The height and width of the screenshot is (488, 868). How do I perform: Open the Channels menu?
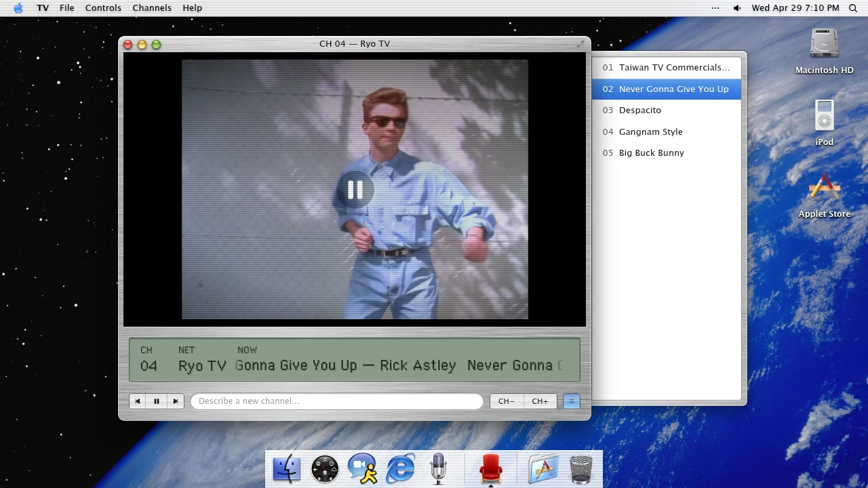[152, 8]
